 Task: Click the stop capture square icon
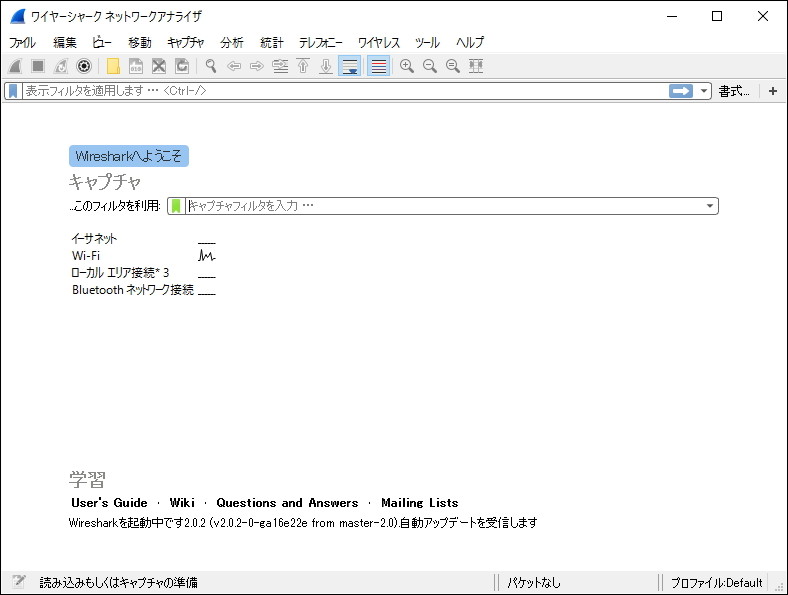(x=38, y=66)
